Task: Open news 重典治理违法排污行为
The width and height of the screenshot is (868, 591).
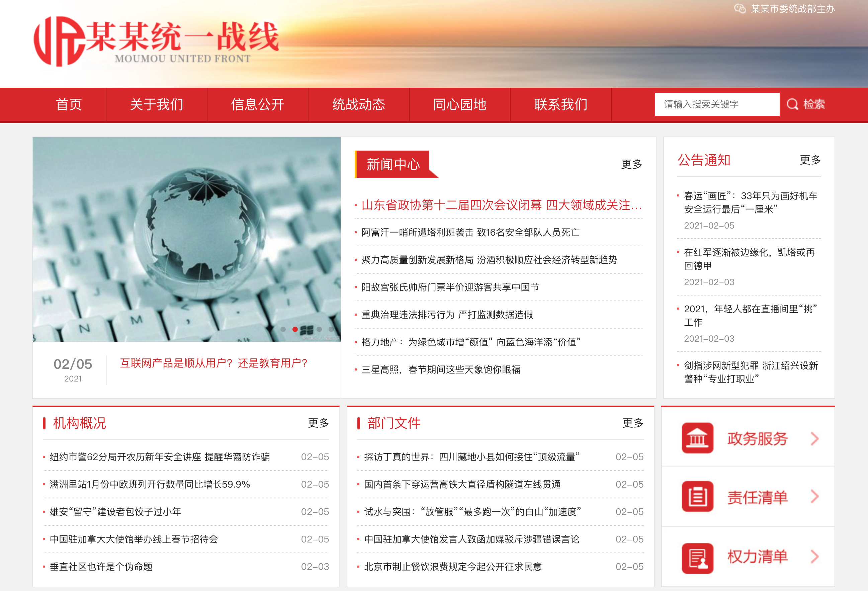Action: pos(447,315)
